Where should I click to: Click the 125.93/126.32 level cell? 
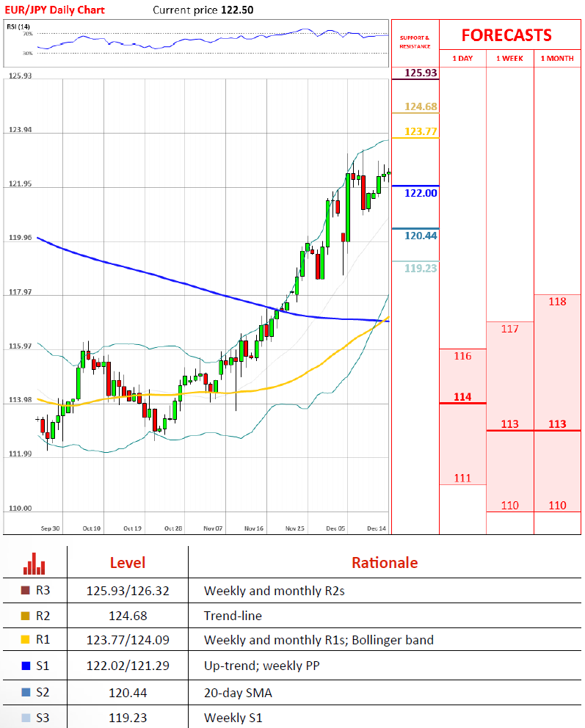coord(128,591)
